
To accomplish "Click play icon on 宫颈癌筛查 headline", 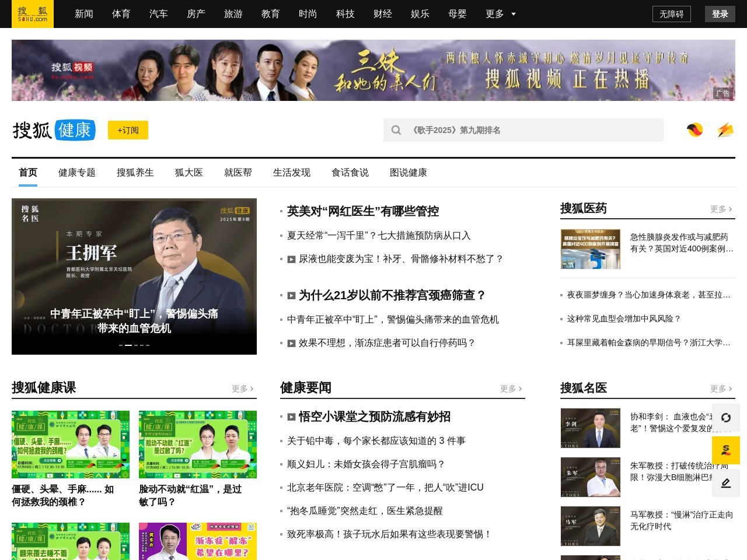I will 291,296.
